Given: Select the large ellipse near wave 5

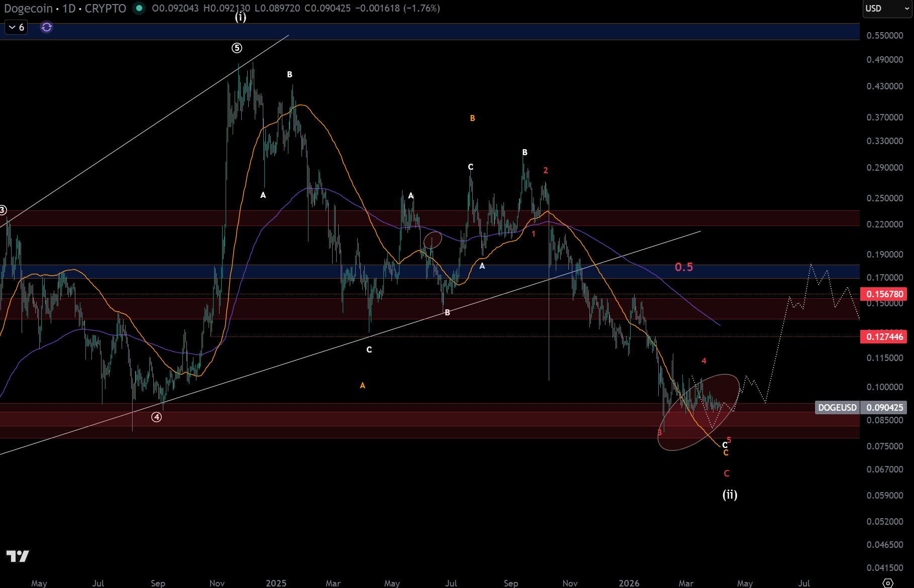Looking at the screenshot, I should (x=698, y=413).
